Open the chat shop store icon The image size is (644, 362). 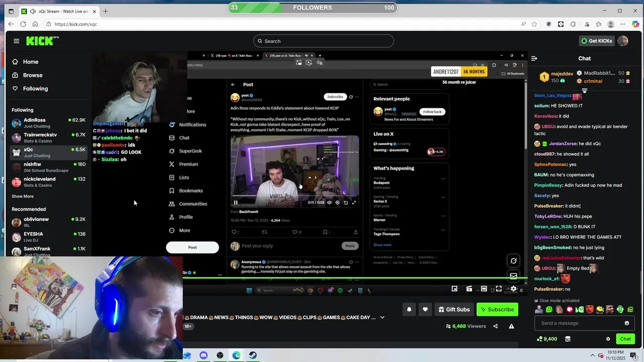[568, 339]
